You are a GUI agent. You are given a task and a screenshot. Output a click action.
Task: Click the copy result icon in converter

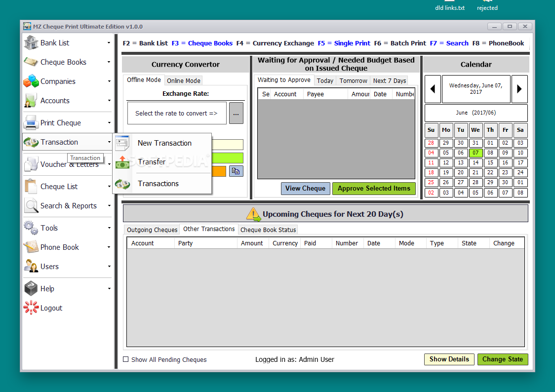[x=236, y=171]
